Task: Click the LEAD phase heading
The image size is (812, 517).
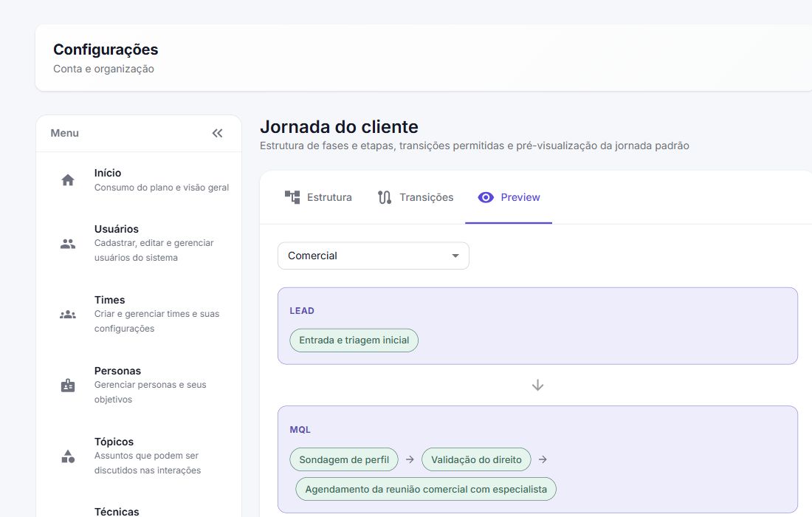Action: [302, 311]
